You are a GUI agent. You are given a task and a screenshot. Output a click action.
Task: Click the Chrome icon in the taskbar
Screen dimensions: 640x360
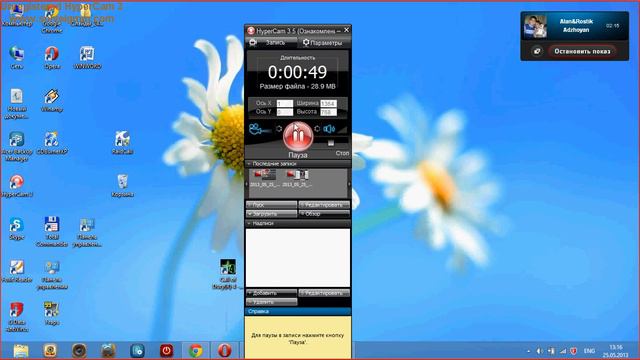[x=196, y=351]
